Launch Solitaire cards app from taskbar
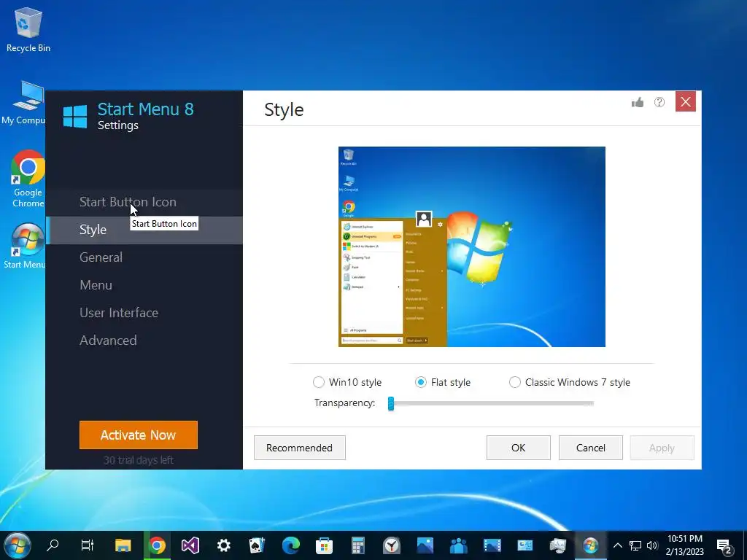 tap(257, 545)
